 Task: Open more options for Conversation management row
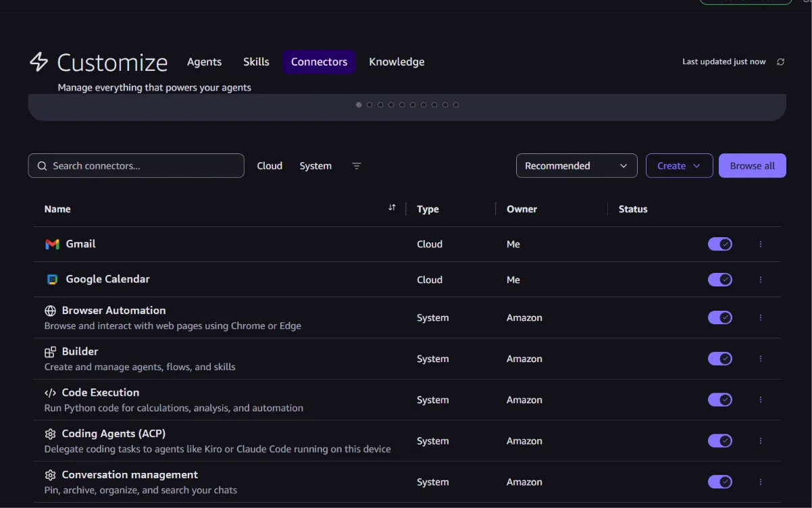pyautogui.click(x=761, y=482)
